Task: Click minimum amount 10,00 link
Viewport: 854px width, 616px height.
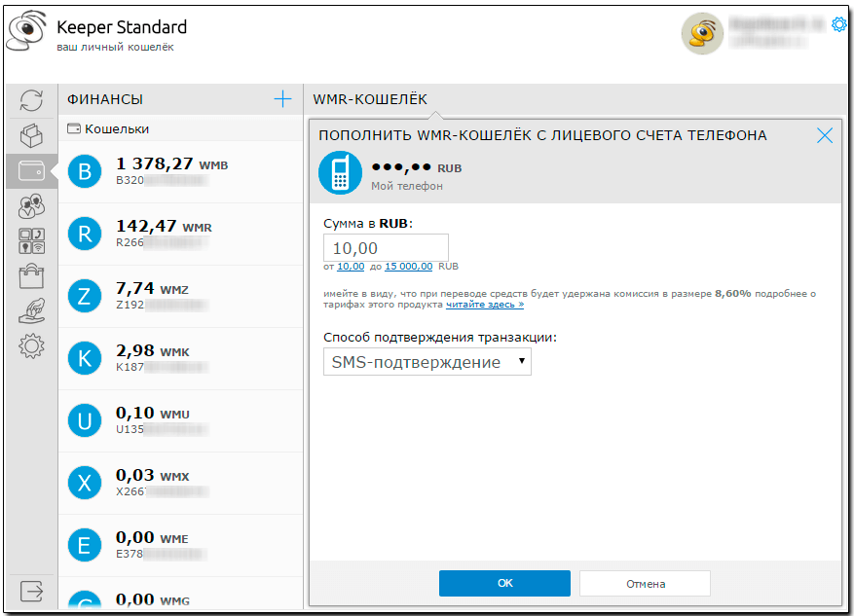Action: coord(351,267)
